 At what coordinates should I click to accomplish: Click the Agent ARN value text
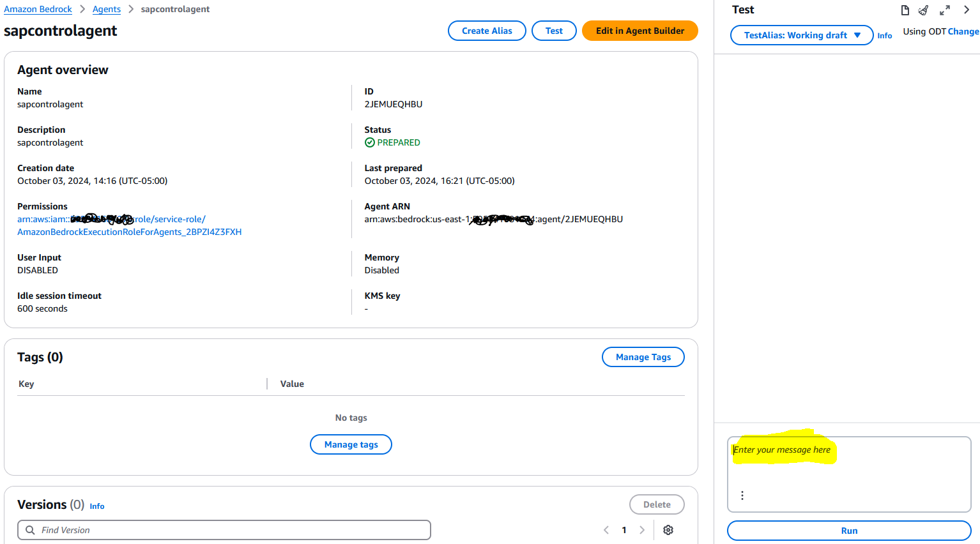[494, 219]
